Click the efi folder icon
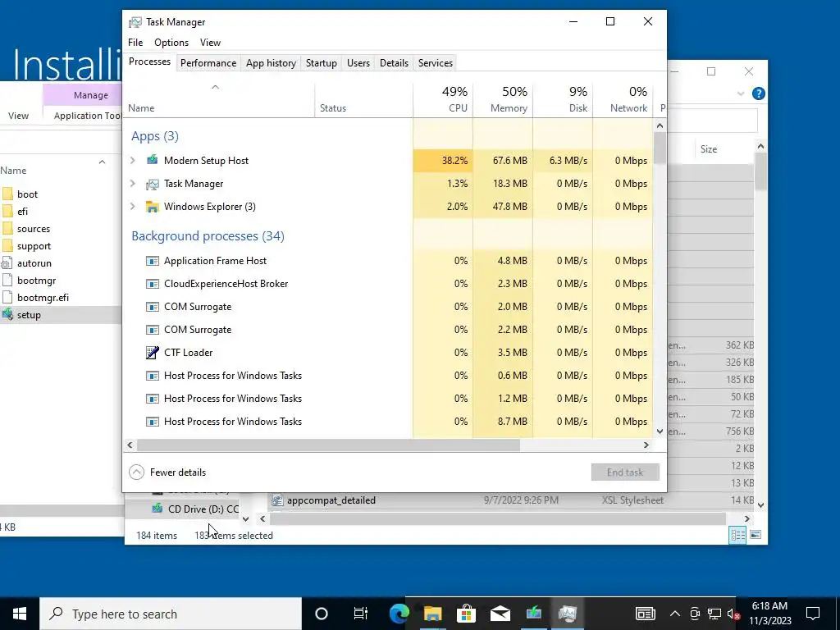The height and width of the screenshot is (630, 840). click(7, 211)
